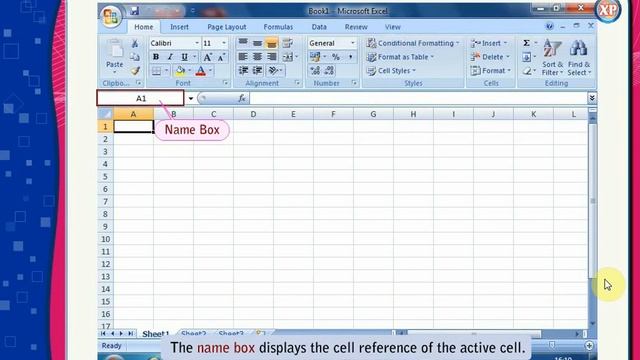The image size is (640, 360).
Task: Click the Clear eraser icon
Action: coord(527,71)
